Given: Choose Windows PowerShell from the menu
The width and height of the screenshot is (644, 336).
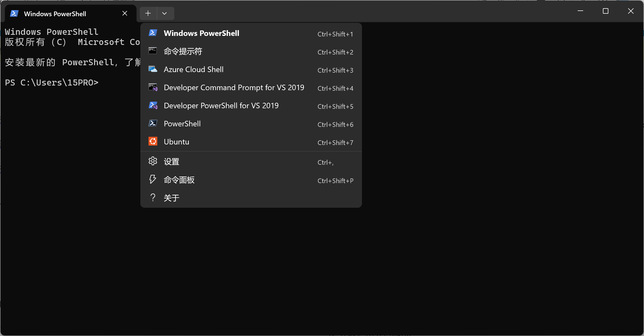Looking at the screenshot, I should (x=251, y=33).
